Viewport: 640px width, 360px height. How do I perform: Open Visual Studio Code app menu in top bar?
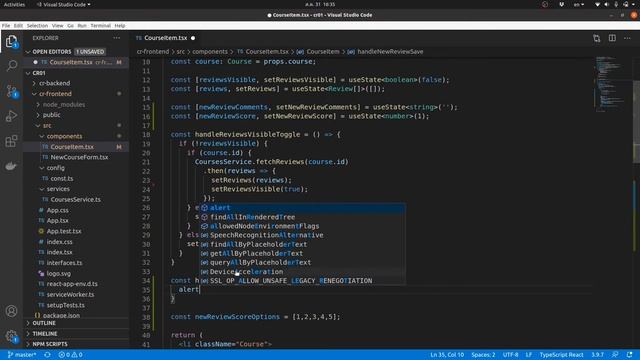click(x=64, y=4)
